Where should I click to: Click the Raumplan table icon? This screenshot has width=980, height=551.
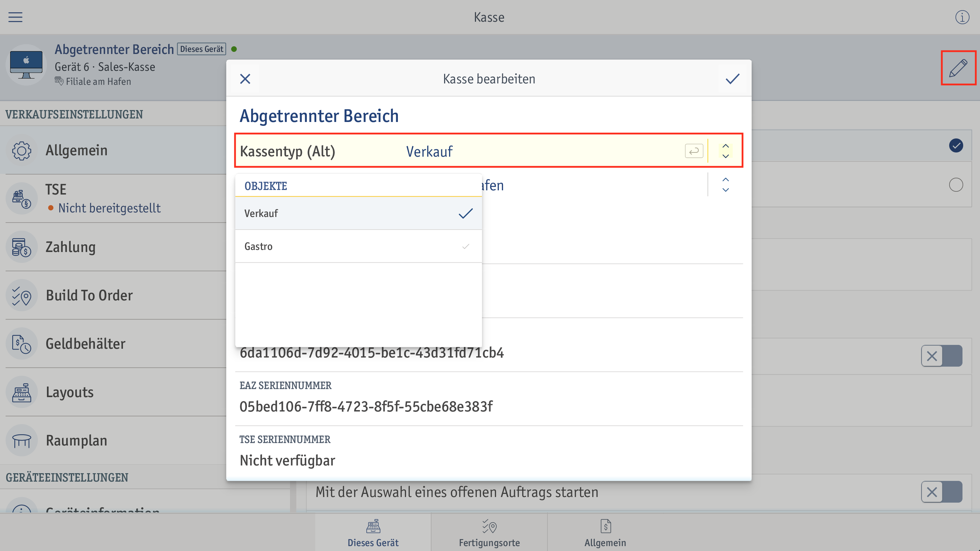point(22,441)
